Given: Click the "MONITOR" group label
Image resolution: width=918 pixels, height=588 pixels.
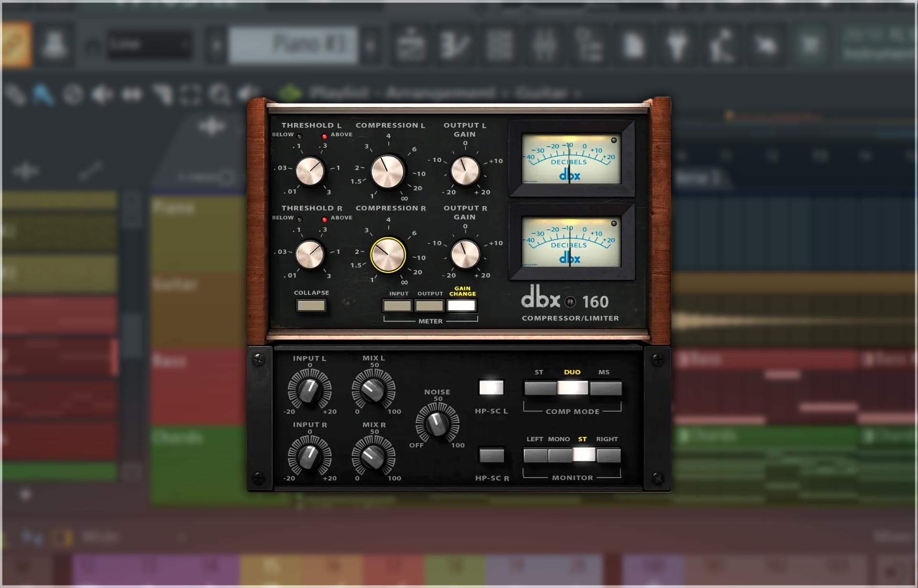Looking at the screenshot, I should click(572, 478).
